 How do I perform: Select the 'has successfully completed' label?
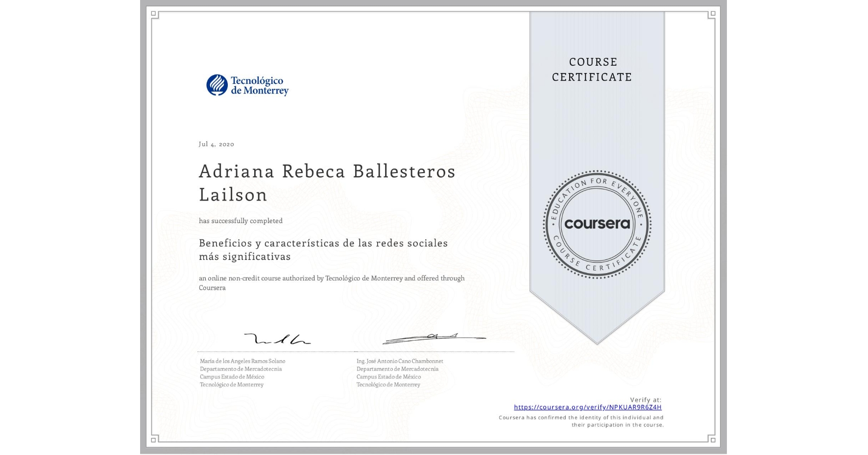[x=241, y=221]
